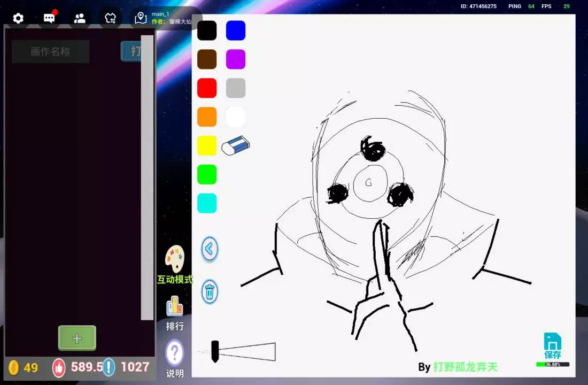Pick the cyan color swatch
The height and width of the screenshot is (385, 588).
[207, 203]
